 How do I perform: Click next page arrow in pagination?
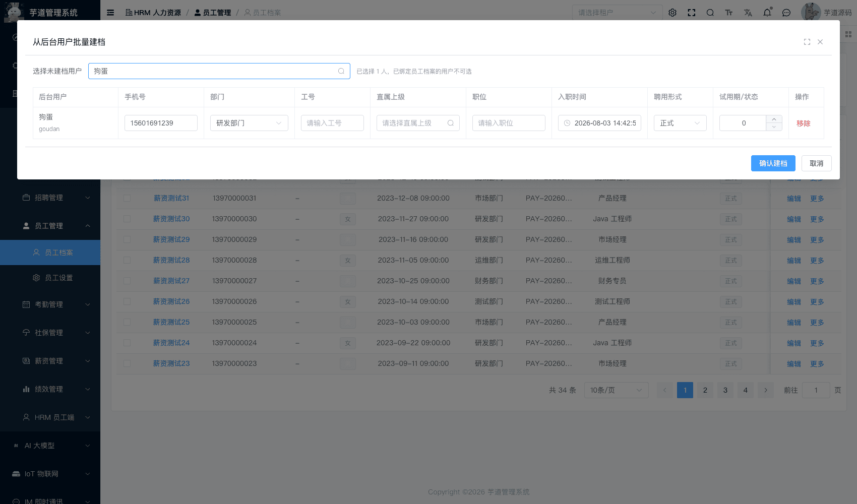tap(766, 390)
